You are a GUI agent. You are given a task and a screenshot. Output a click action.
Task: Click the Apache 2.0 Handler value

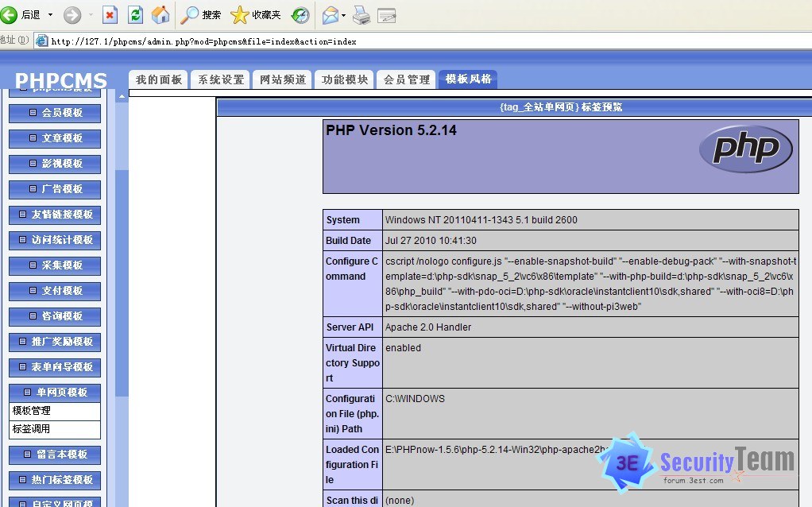click(428, 327)
